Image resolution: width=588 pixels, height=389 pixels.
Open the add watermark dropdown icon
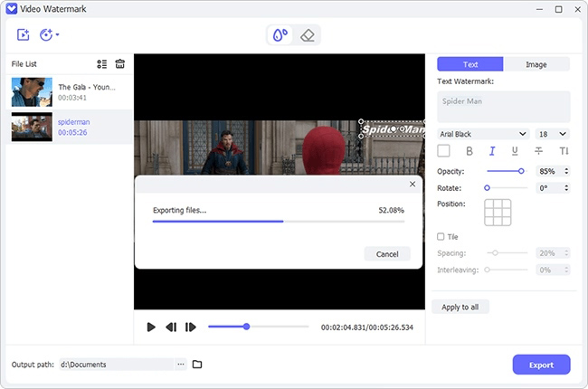tap(49, 35)
